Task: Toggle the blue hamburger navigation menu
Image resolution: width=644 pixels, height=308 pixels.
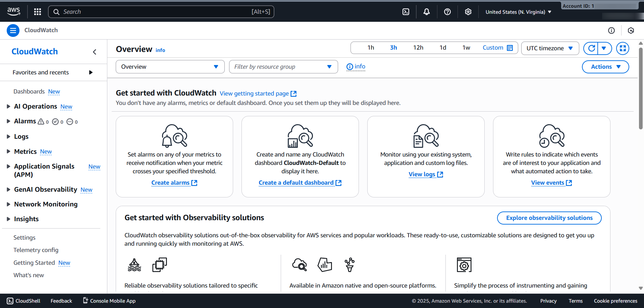Action: [x=13, y=30]
